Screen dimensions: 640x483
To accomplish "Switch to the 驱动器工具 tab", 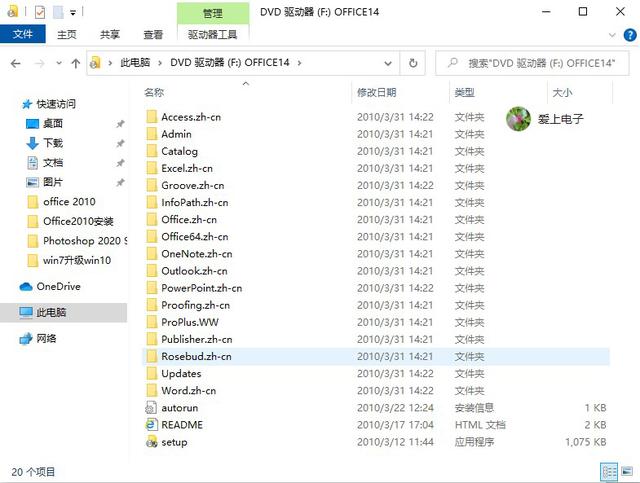I will [212, 35].
